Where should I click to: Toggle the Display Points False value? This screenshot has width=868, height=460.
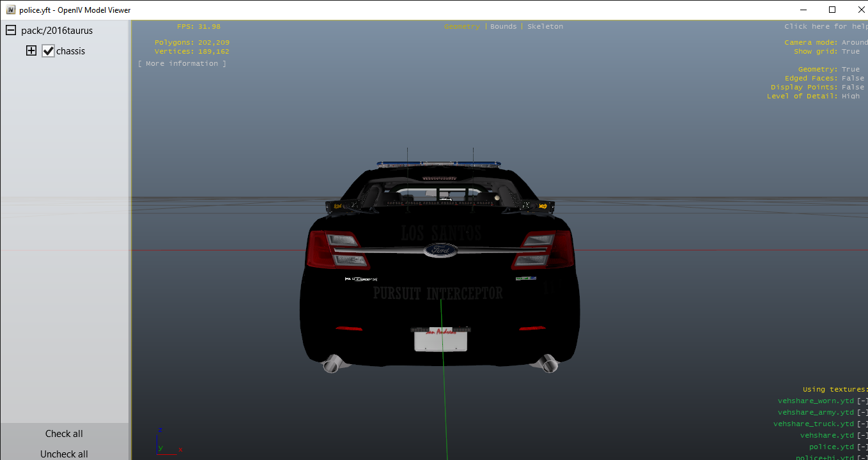[x=853, y=88]
